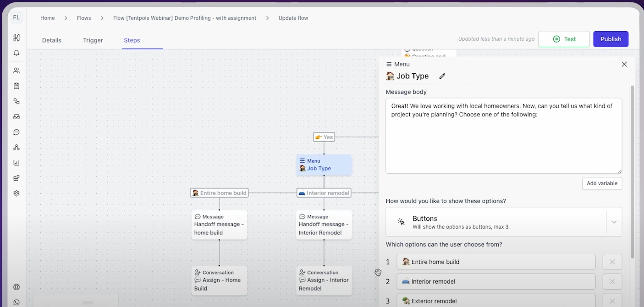Open the apps grid icon in sidebar
The image size is (644, 307).
point(17,178)
